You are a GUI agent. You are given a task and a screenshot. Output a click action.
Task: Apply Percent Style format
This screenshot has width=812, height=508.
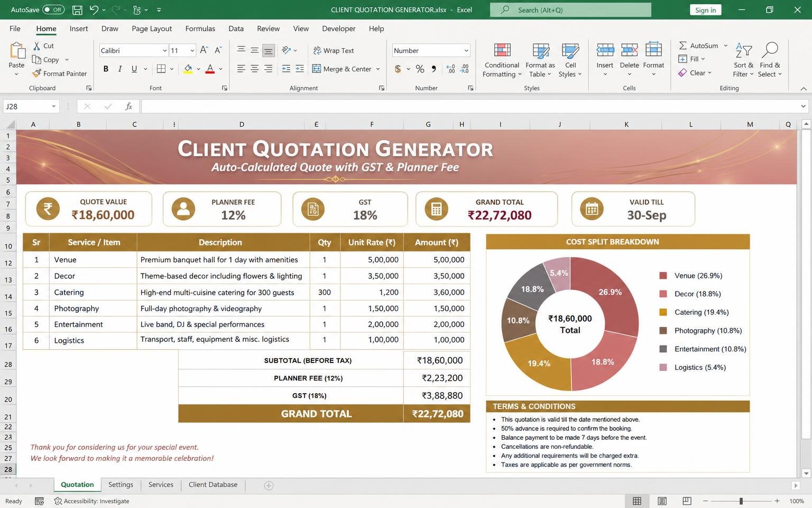[x=420, y=69]
